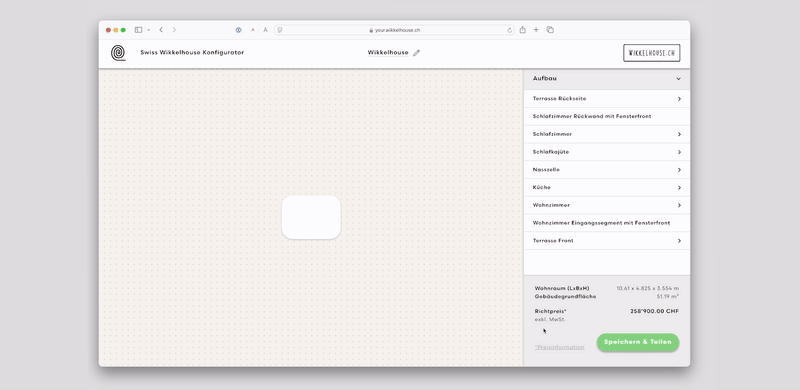
Task: Click the white loading card in canvas
Action: pos(311,217)
